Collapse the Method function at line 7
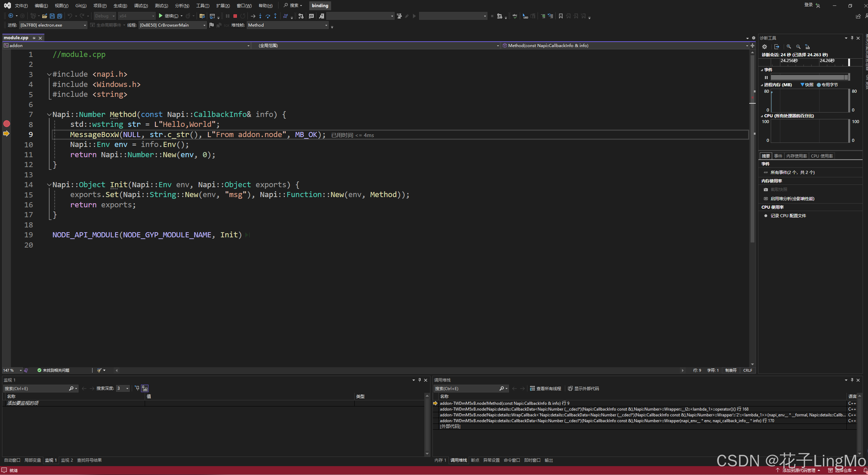The height and width of the screenshot is (475, 868). pos(49,115)
